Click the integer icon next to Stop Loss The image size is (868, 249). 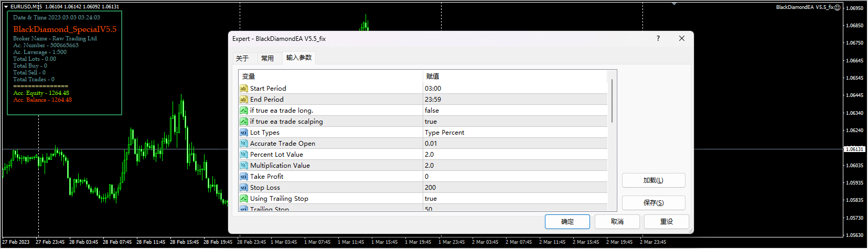tap(243, 188)
